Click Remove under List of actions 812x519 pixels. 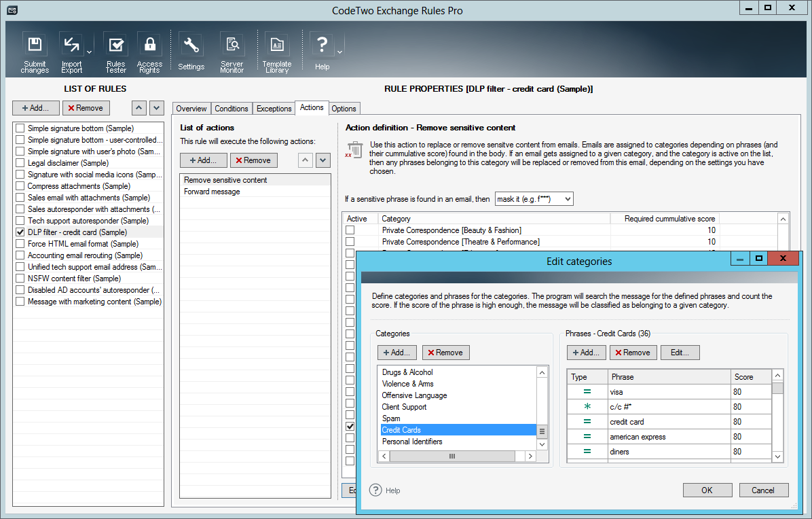pos(254,160)
